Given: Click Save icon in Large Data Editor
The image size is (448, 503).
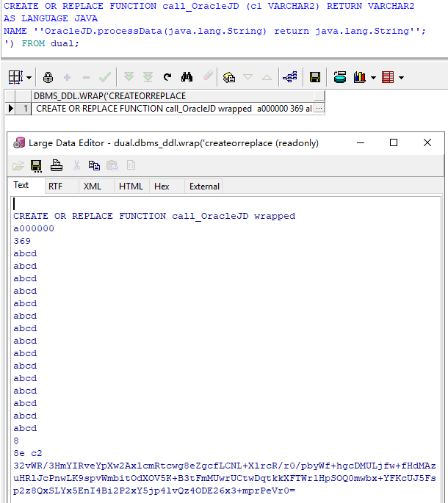Looking at the screenshot, I should point(36,166).
